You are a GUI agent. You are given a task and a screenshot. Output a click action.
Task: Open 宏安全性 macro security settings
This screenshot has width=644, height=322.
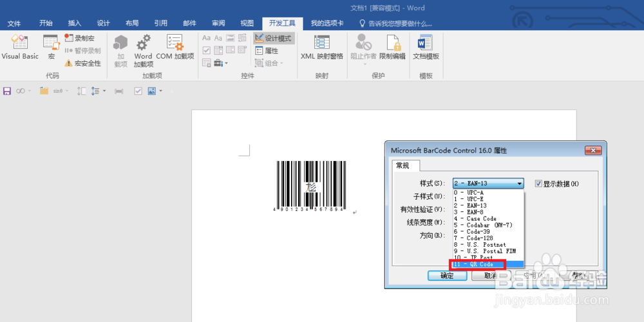(x=82, y=63)
